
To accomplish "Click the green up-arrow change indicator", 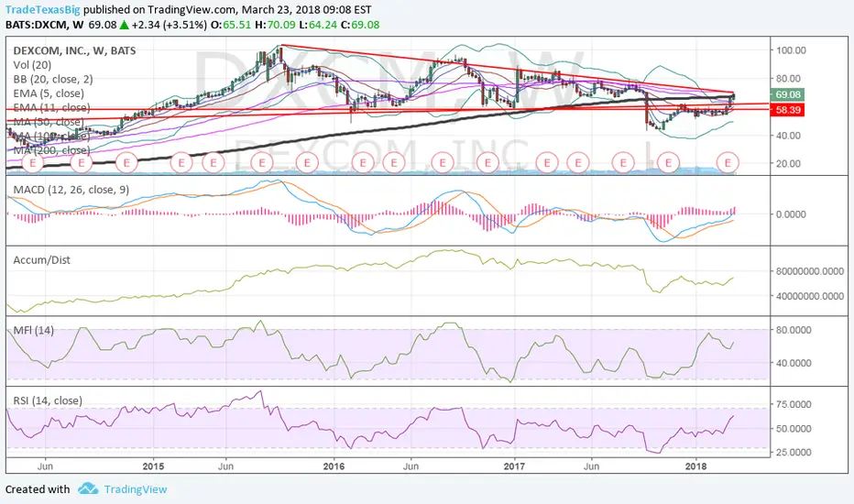I will [x=125, y=25].
